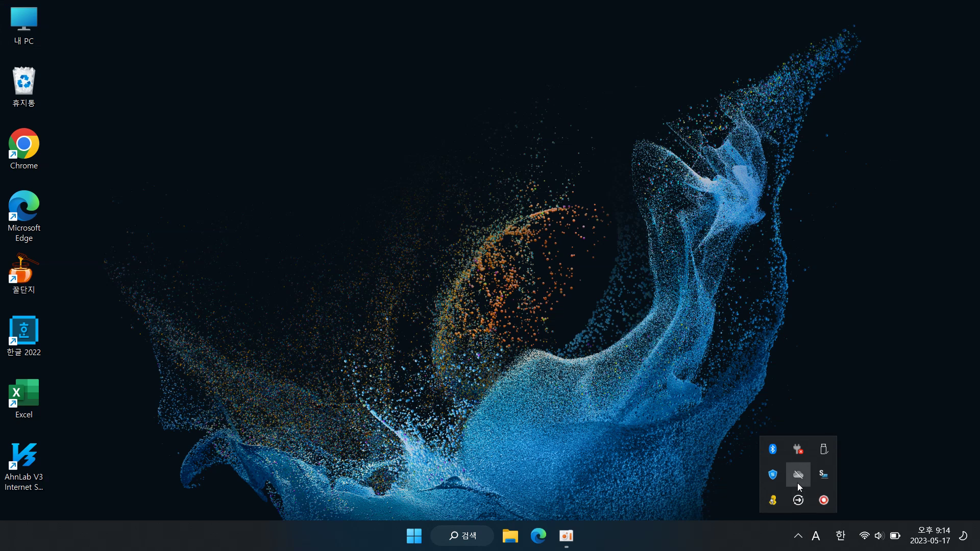980x551 pixels.
Task: Click the safely remove USB hardware icon
Action: (x=823, y=449)
